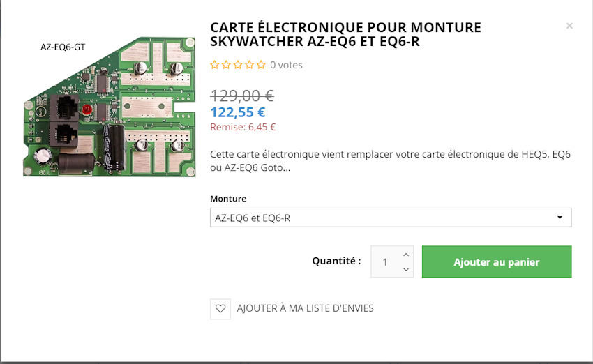Click the 122,55 € discounted price
The width and height of the screenshot is (593, 364).
pyautogui.click(x=237, y=112)
